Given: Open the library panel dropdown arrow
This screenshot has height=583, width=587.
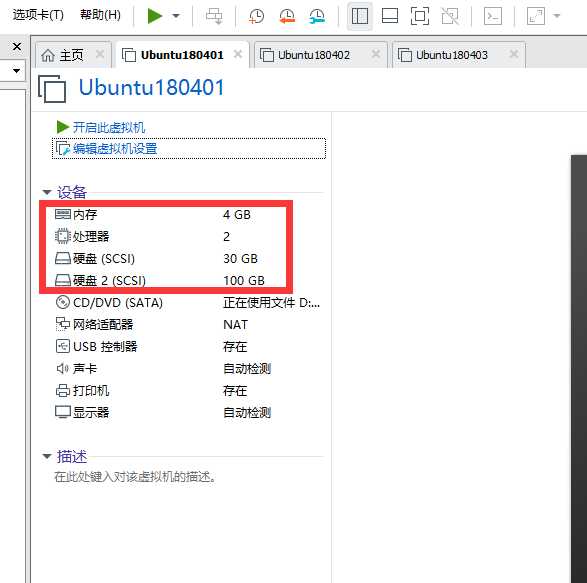Looking at the screenshot, I should click(16, 70).
